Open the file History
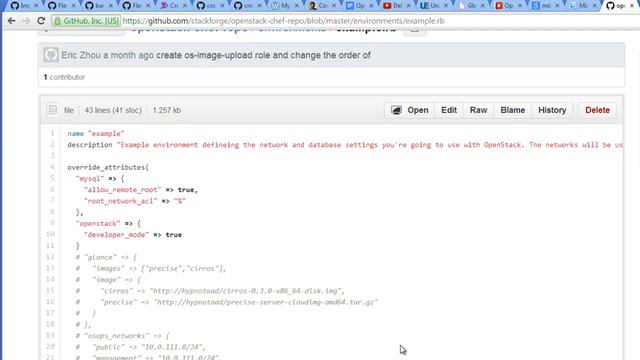Image resolution: width=640 pixels, height=360 pixels. point(552,110)
